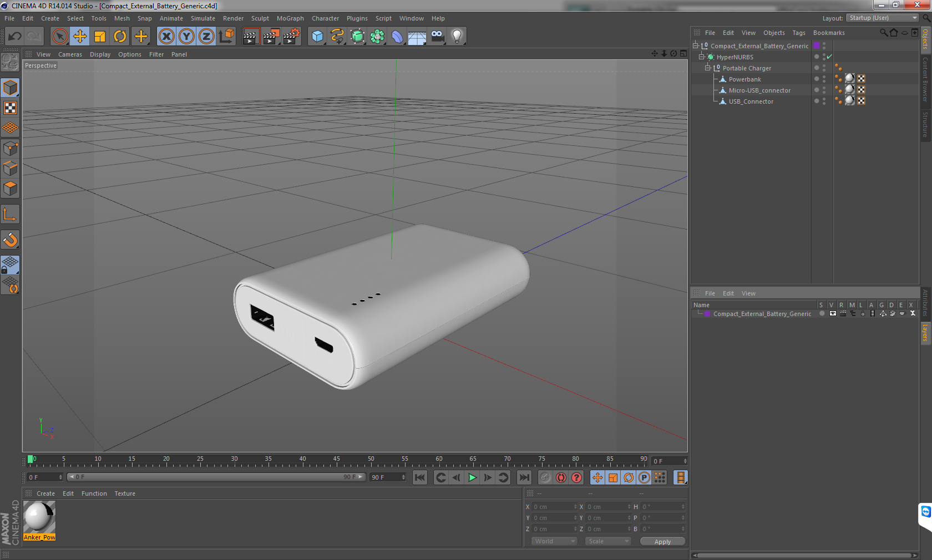Click the Record keyframe button

click(545, 477)
